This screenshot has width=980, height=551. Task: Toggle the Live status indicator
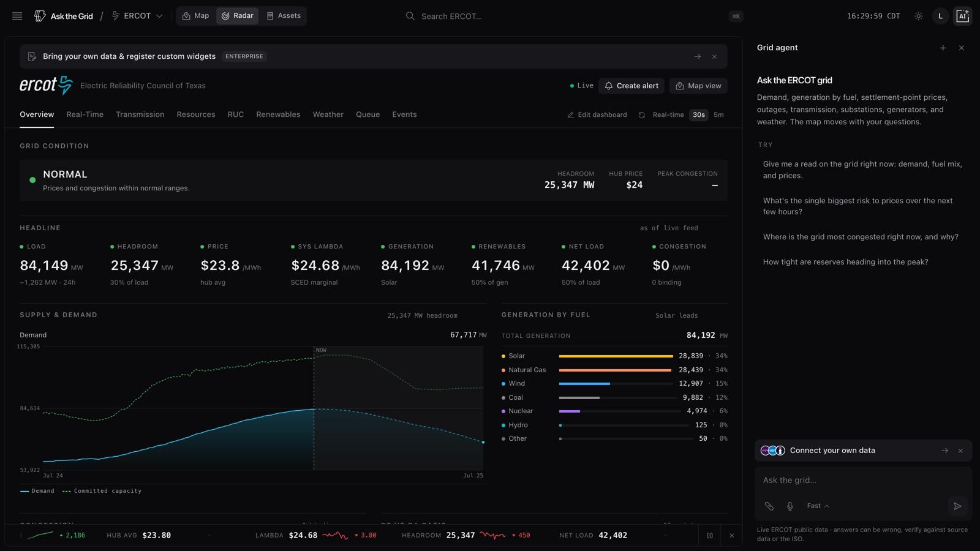[x=581, y=86]
